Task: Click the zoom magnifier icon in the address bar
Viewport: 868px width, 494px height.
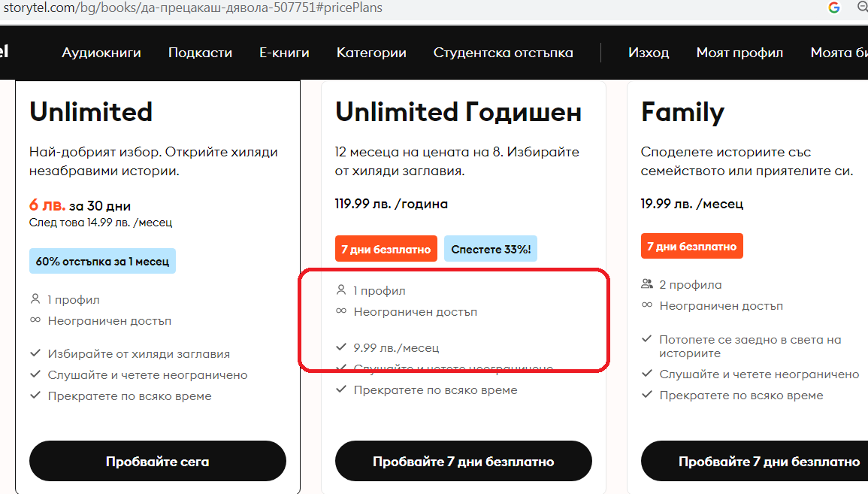Action: click(862, 8)
